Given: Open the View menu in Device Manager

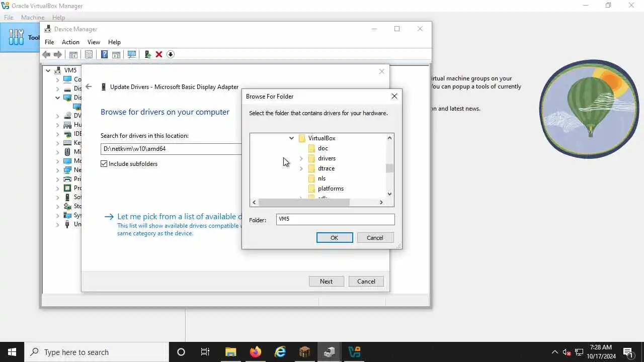Looking at the screenshot, I should point(94,42).
